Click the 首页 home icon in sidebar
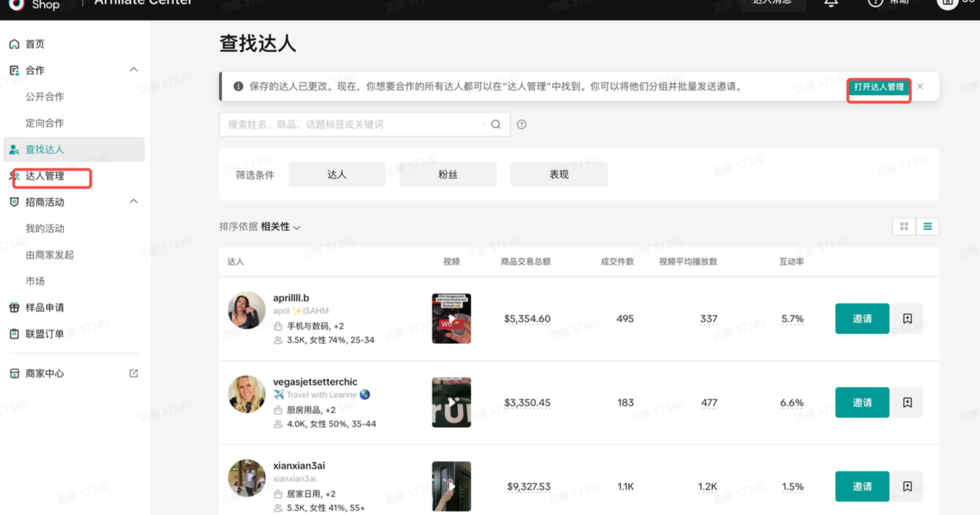This screenshot has width=980, height=515. [15, 44]
